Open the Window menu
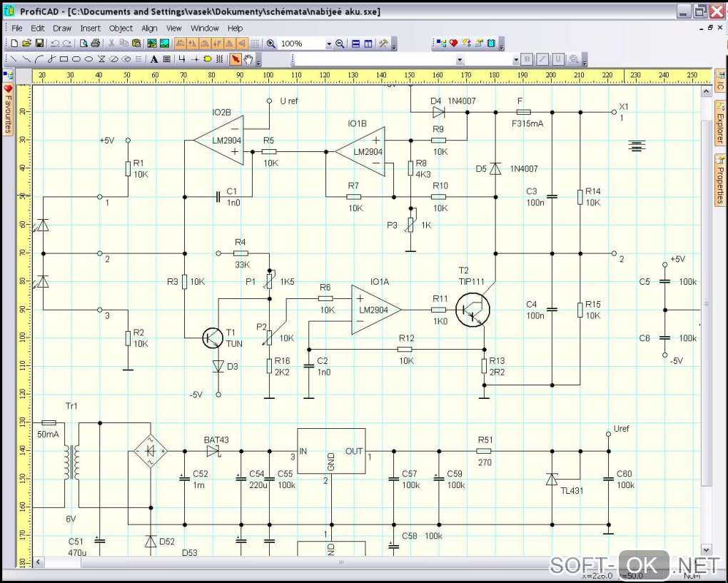The width and height of the screenshot is (728, 583). point(205,29)
